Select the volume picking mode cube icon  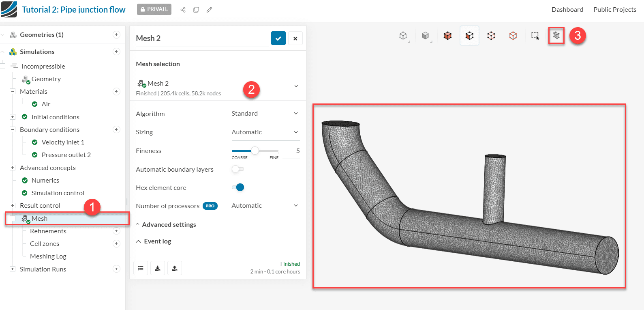point(447,36)
